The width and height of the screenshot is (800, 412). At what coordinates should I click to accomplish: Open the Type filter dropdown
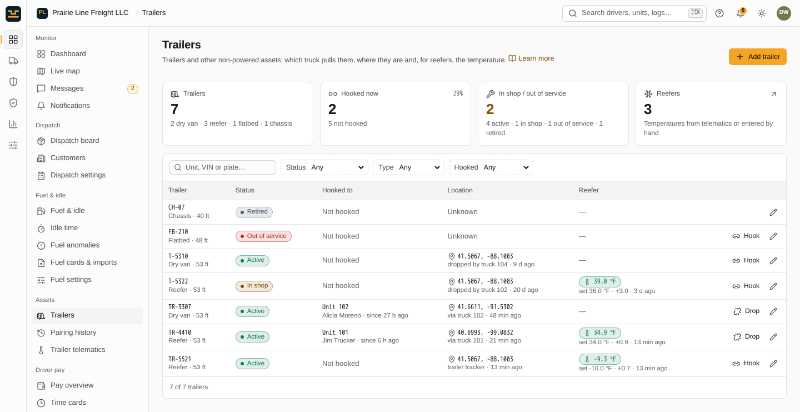pos(408,167)
